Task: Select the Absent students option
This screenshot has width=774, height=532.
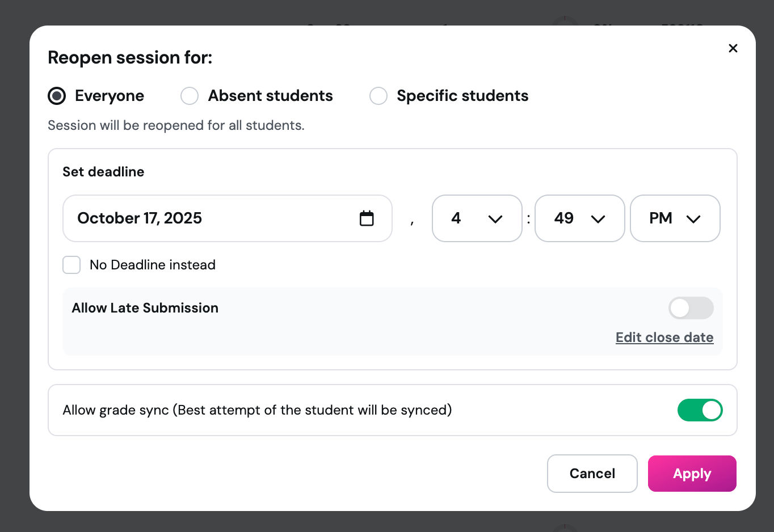Action: pos(190,96)
